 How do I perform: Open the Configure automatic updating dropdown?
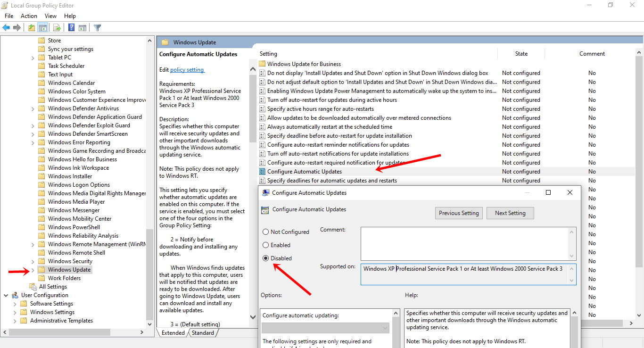pyautogui.click(x=325, y=328)
